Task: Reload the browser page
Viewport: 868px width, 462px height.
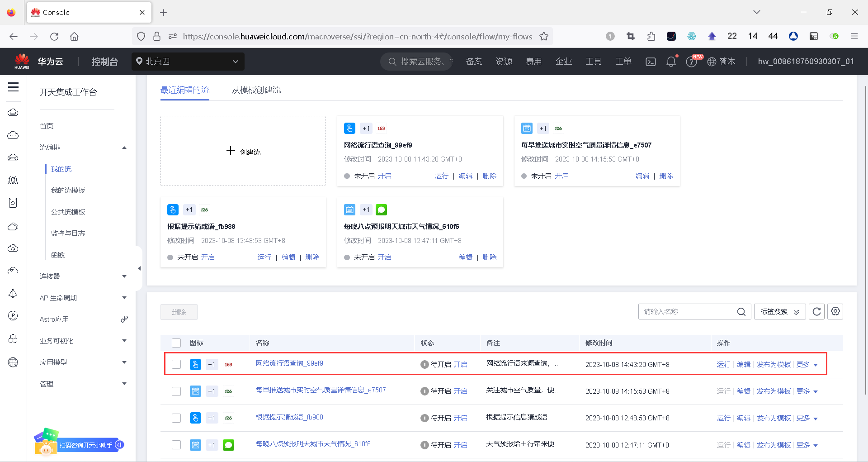Action: (54, 37)
